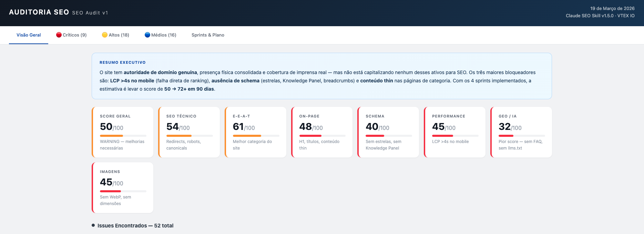Screen dimensions: 644x234
Task: Switch to the Visão Geral tab
Action: pos(29,35)
